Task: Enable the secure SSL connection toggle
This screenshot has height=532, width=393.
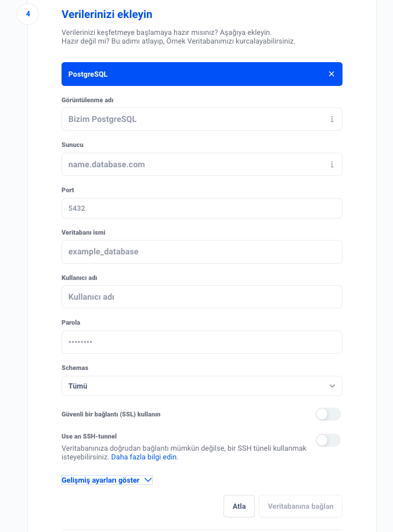Action: 328,414
